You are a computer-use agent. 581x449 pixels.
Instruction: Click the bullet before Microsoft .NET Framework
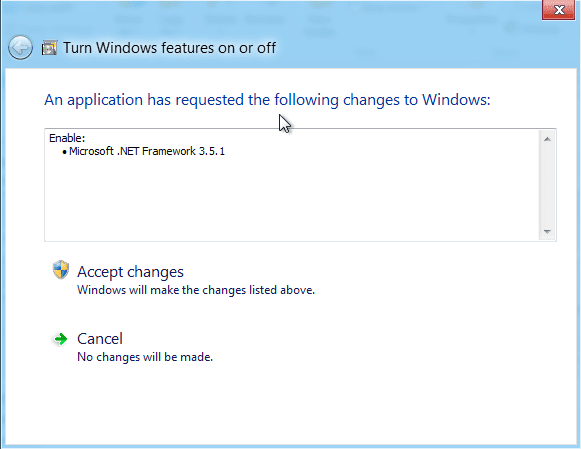click(x=64, y=152)
